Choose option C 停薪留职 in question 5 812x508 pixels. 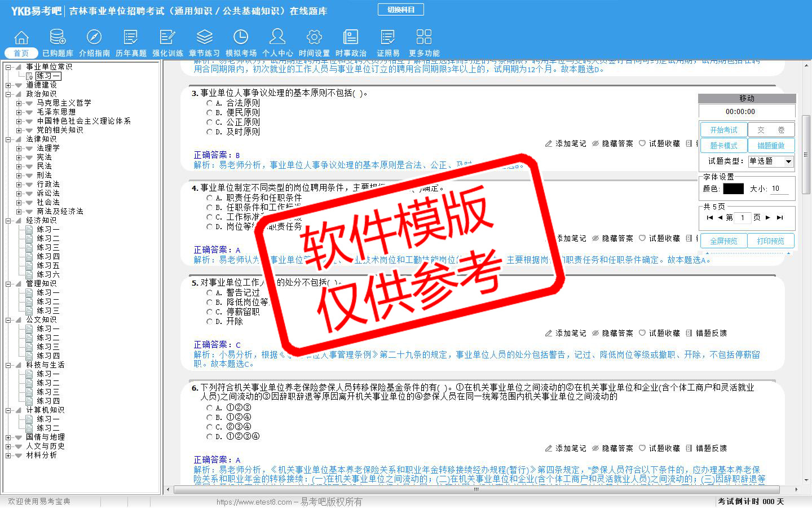pyautogui.click(x=210, y=312)
